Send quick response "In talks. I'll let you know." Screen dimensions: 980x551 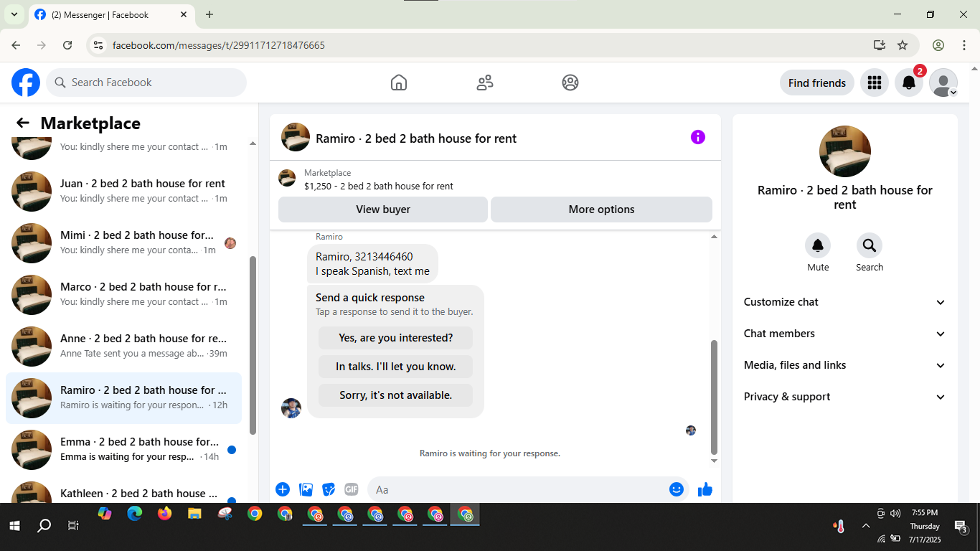point(396,367)
